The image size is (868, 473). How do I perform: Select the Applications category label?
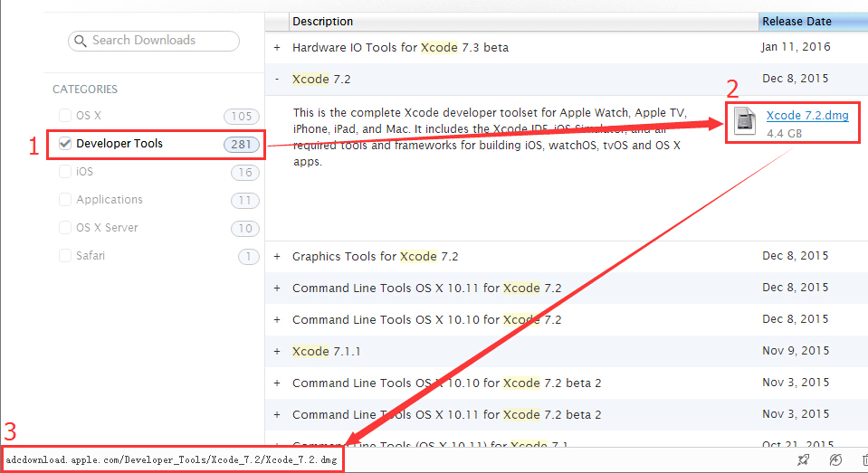109,199
